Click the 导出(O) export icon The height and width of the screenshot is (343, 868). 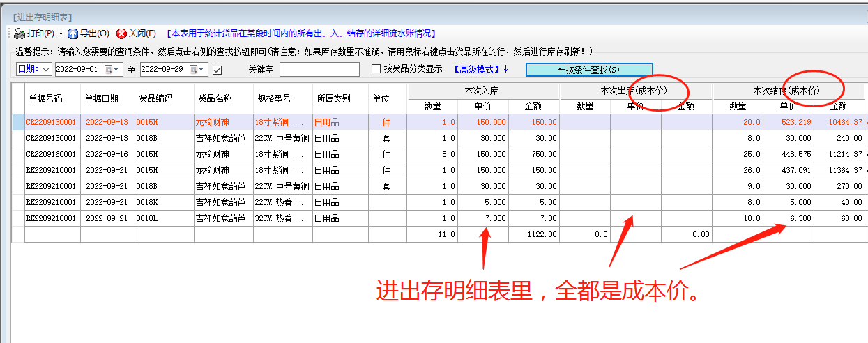73,33
